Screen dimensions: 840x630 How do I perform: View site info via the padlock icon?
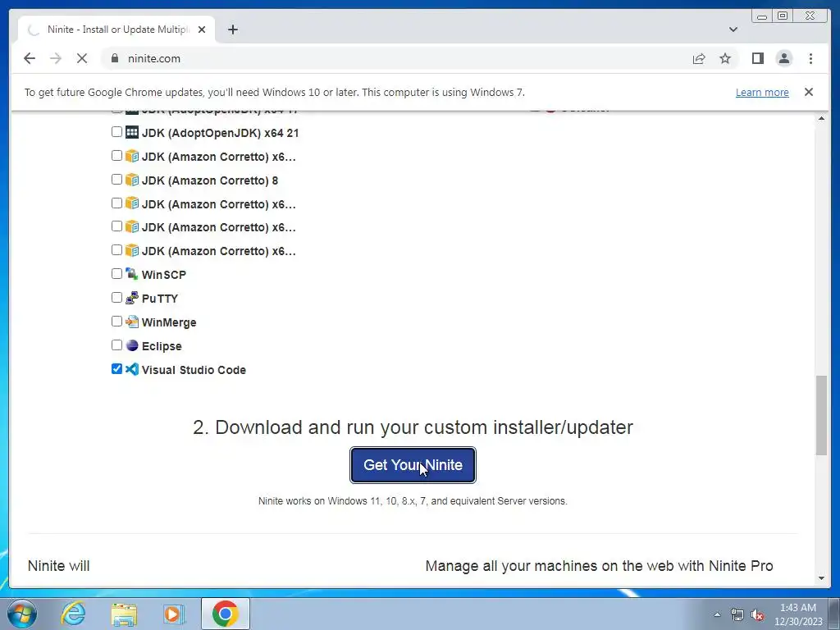(x=114, y=58)
